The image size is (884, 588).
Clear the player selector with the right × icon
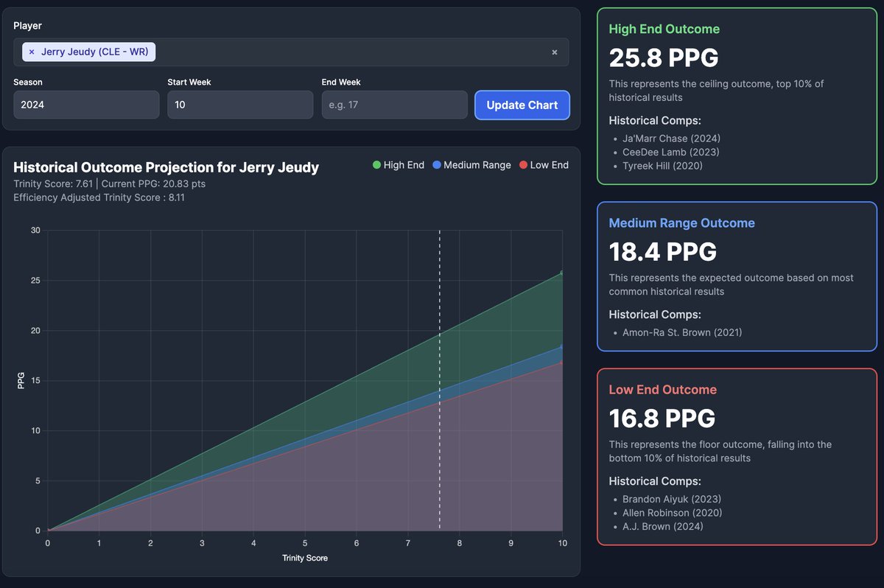point(555,52)
